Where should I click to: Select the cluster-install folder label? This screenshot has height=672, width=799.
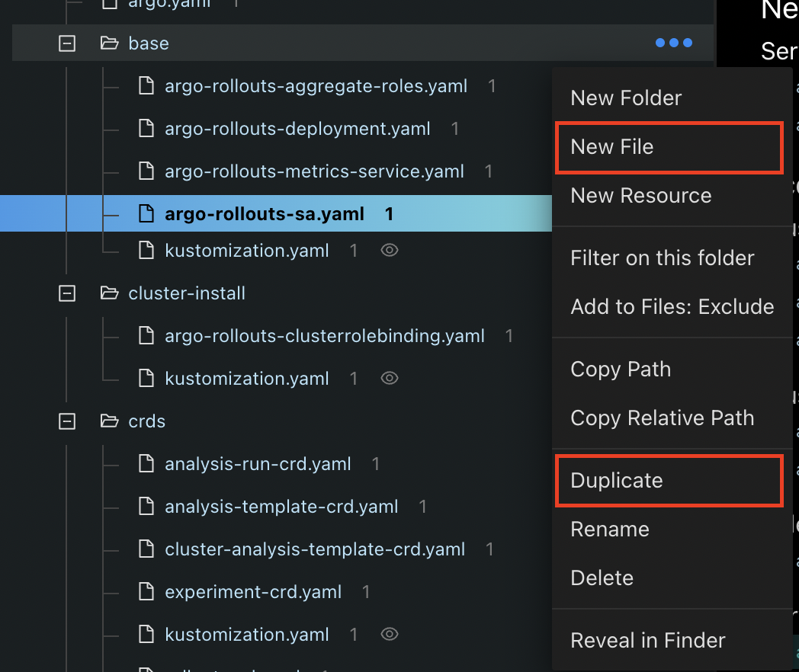click(187, 293)
